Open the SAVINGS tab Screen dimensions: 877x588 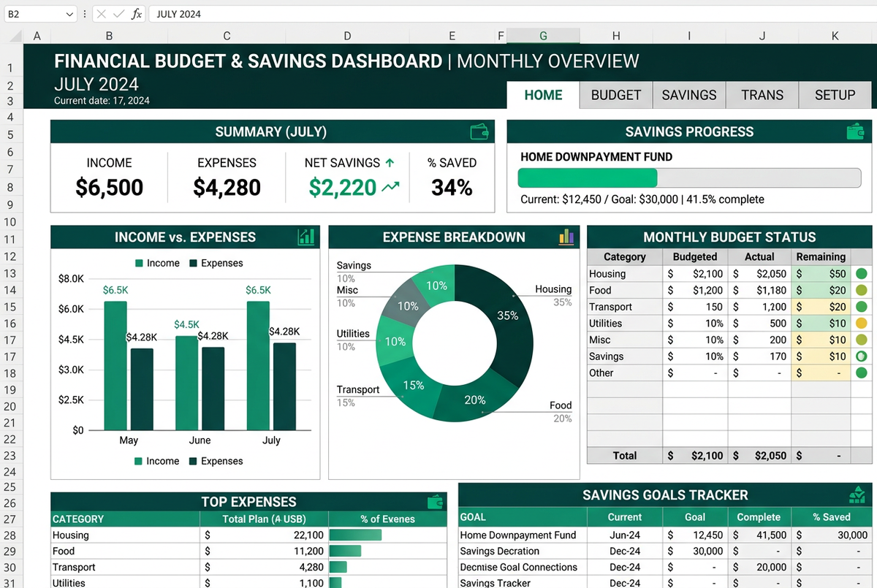[689, 95]
